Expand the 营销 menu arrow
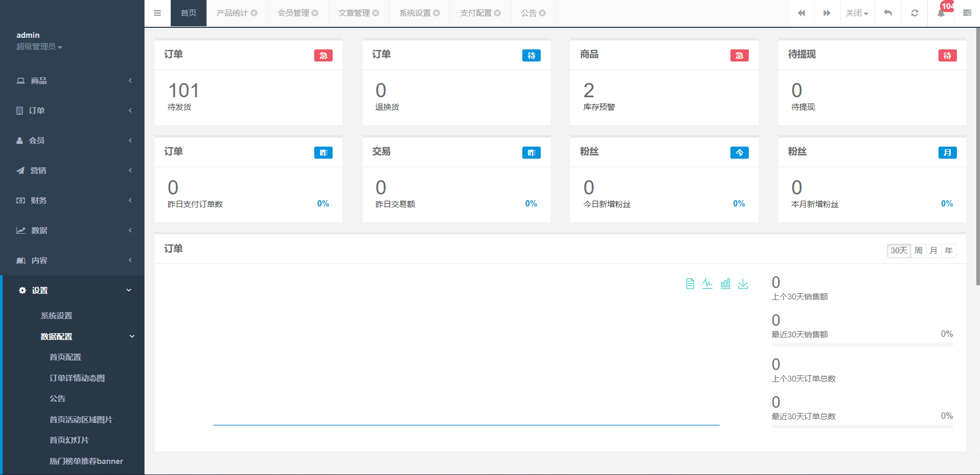 [130, 170]
